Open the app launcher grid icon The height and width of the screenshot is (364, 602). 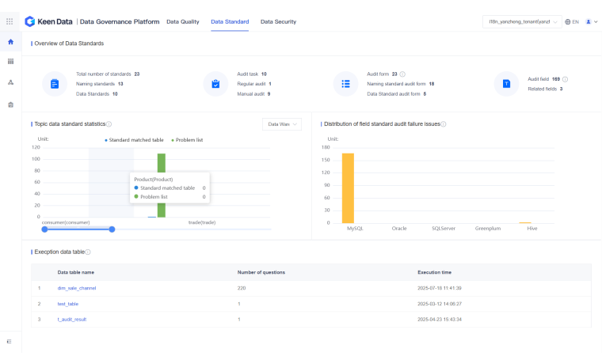click(x=10, y=21)
